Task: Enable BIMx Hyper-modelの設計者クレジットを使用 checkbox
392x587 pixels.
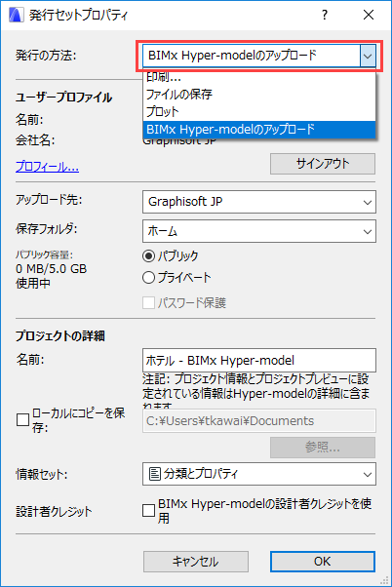Action: click(148, 510)
